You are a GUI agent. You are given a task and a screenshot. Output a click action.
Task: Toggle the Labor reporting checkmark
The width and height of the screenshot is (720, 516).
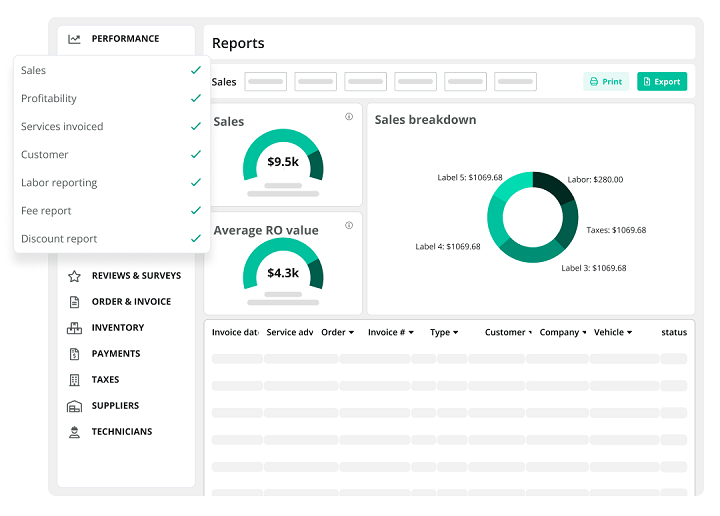[196, 183]
